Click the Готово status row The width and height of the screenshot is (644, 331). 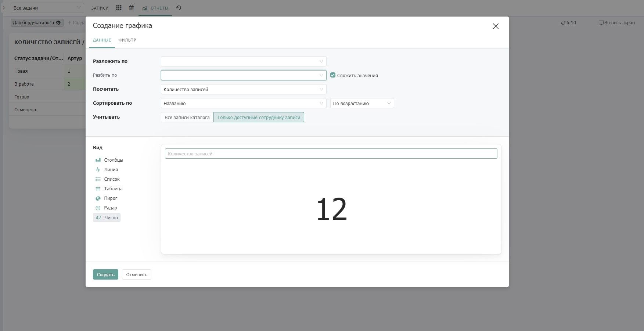pos(47,97)
